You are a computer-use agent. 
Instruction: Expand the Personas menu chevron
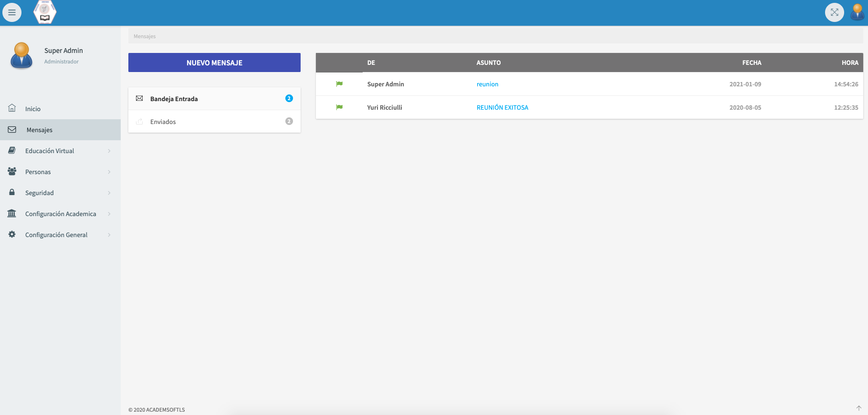(x=109, y=172)
